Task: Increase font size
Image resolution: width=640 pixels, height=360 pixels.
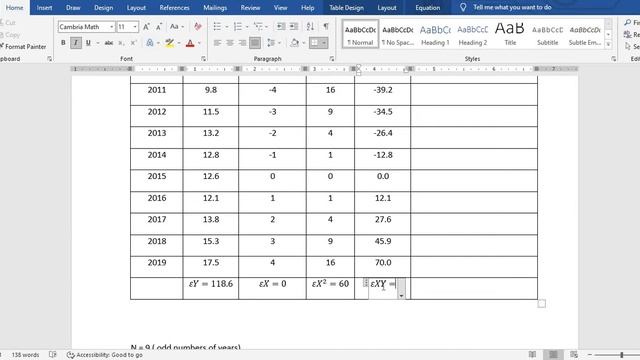Action: [146, 27]
